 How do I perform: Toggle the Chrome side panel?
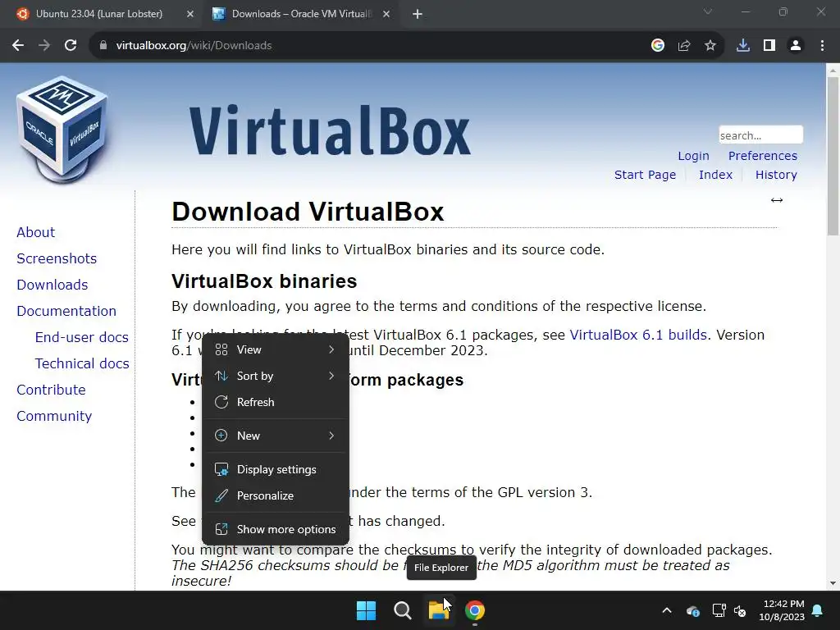[x=769, y=46]
